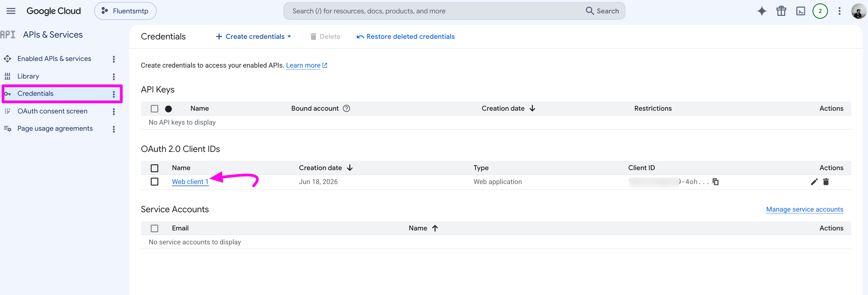Click the Delete button in the toolbar

click(x=325, y=36)
